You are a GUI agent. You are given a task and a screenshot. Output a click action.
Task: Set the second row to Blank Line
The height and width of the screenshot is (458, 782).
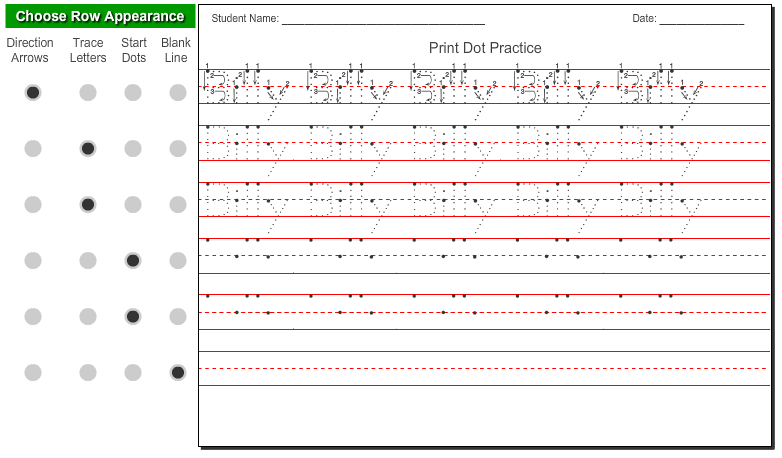[178, 148]
